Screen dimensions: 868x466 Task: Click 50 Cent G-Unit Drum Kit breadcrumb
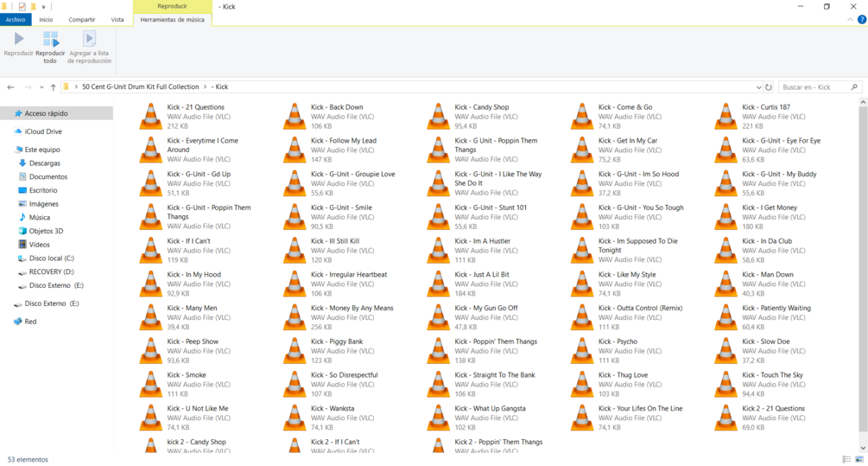click(141, 87)
